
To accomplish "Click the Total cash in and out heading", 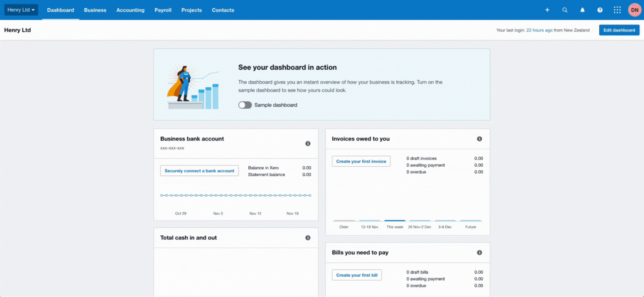I will pos(188,238).
